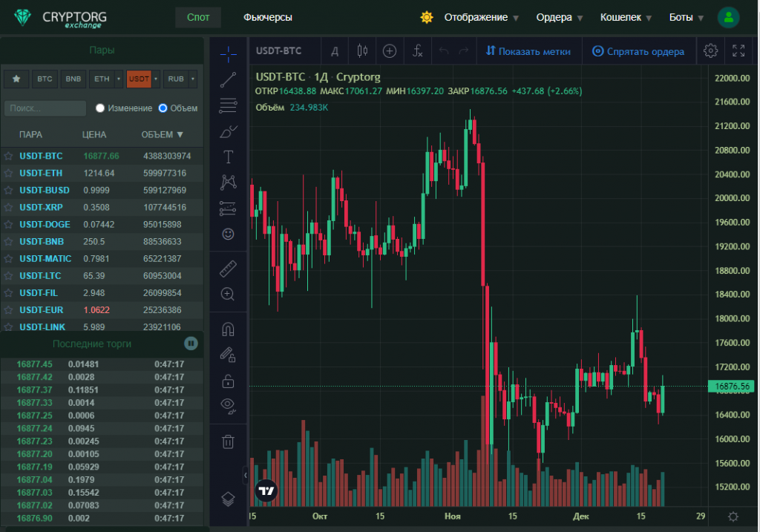Switch chart to fullscreen mode
760x532 pixels.
[738, 51]
